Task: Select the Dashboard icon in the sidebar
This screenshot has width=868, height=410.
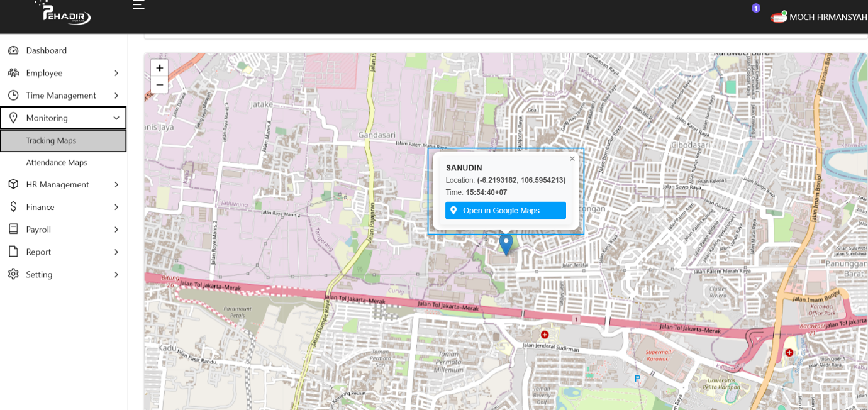Action: 13,50
